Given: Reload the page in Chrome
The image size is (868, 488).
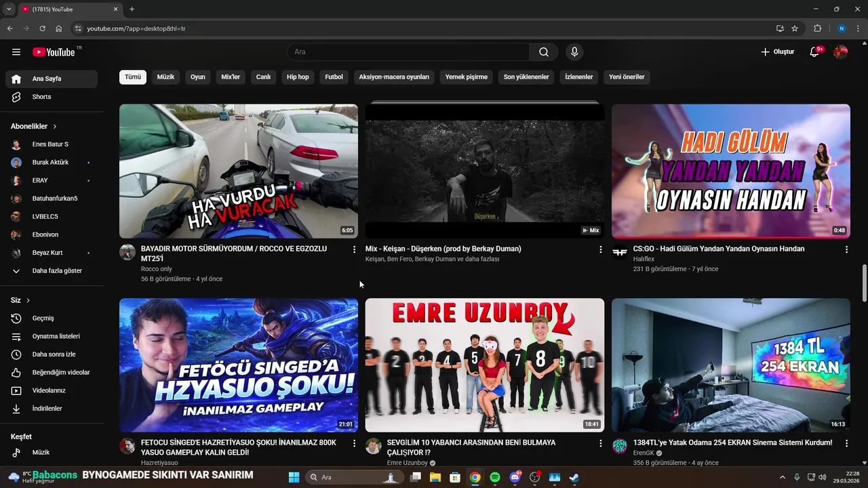Looking at the screenshot, I should point(42,28).
